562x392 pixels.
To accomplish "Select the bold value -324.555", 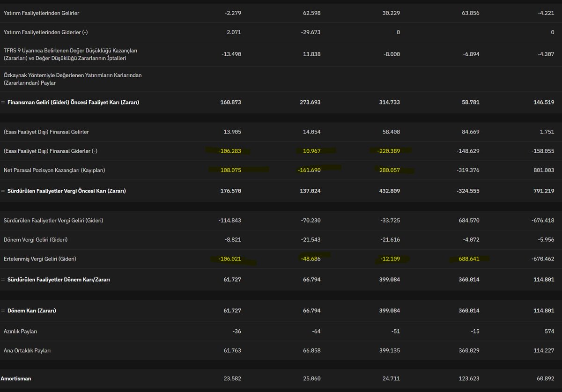I will (468, 191).
